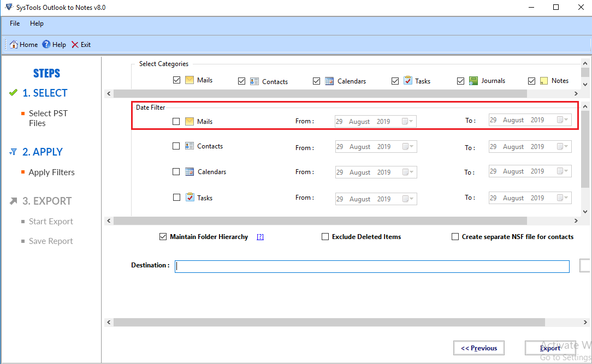Open Mails From date picker dropdown
592x364 pixels.
tap(408, 122)
